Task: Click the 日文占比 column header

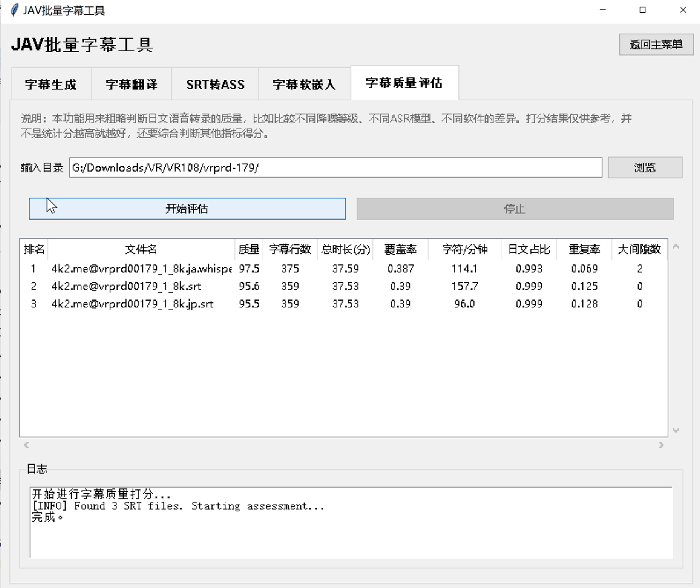Action: [529, 250]
